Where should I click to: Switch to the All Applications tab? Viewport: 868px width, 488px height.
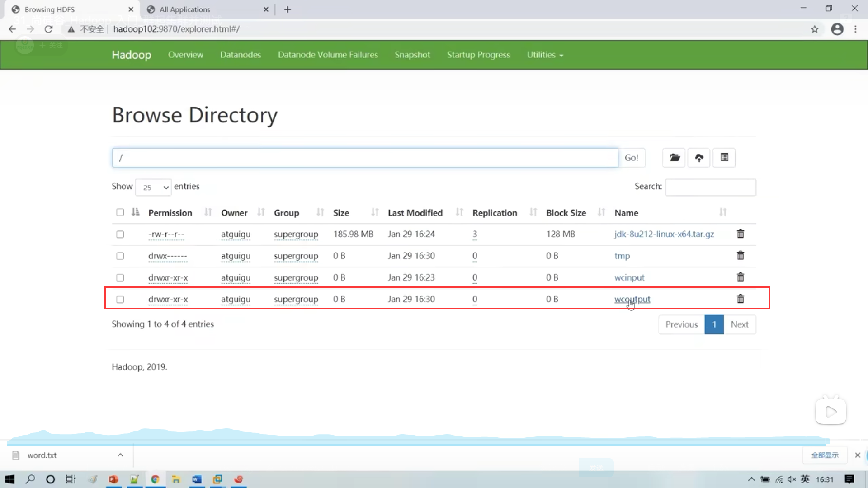[x=207, y=9]
